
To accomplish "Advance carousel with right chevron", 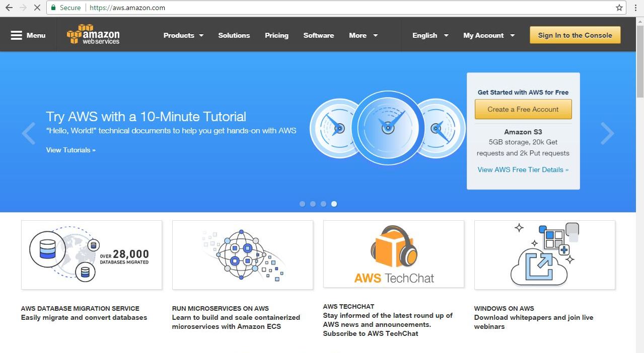I will point(607,133).
